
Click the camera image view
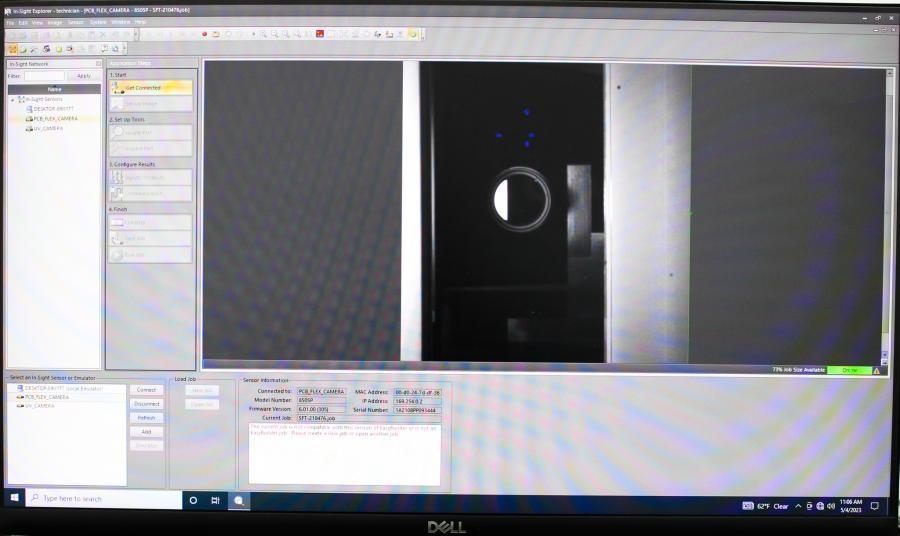(542, 212)
